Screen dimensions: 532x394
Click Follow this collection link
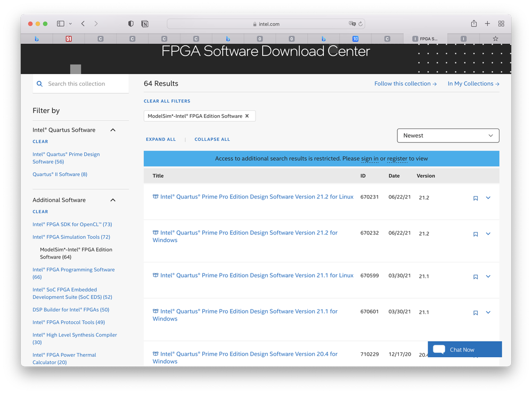click(x=405, y=84)
